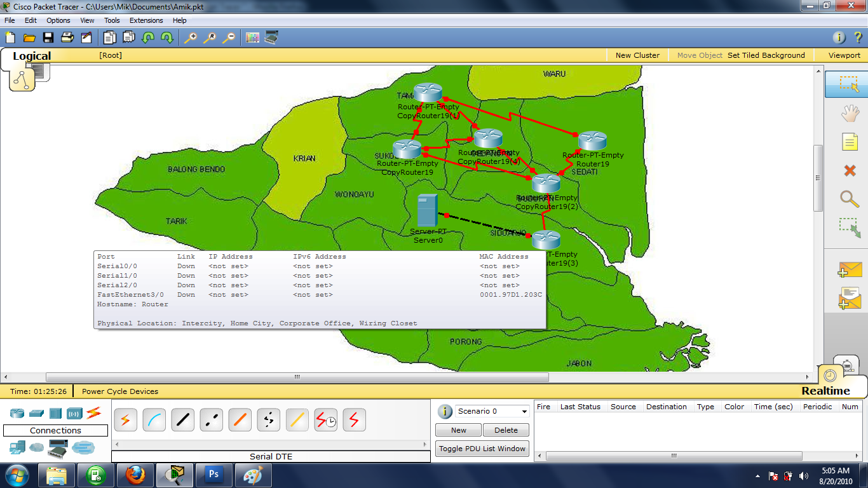
Task: Create a new file using the toolbar
Action: pyautogui.click(x=10, y=37)
